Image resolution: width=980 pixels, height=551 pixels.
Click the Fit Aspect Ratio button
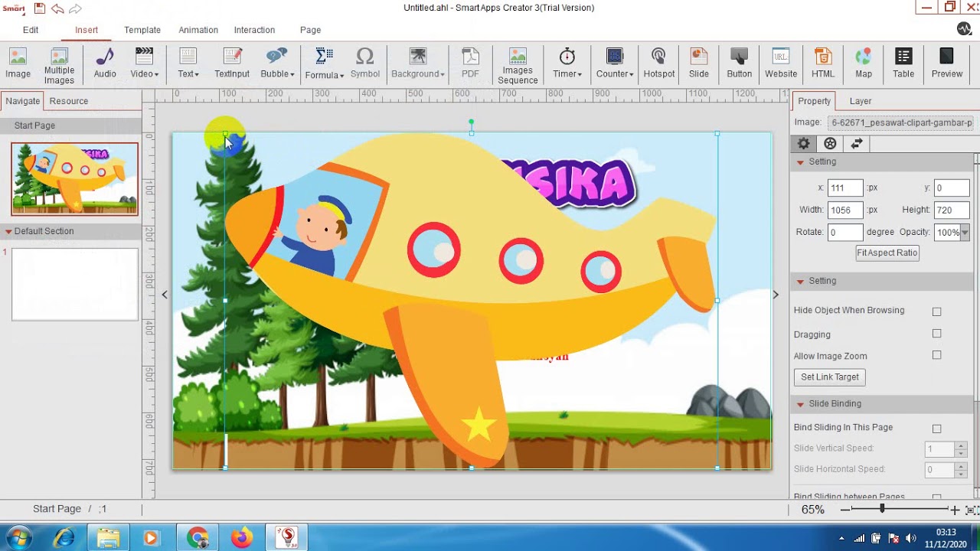887,253
